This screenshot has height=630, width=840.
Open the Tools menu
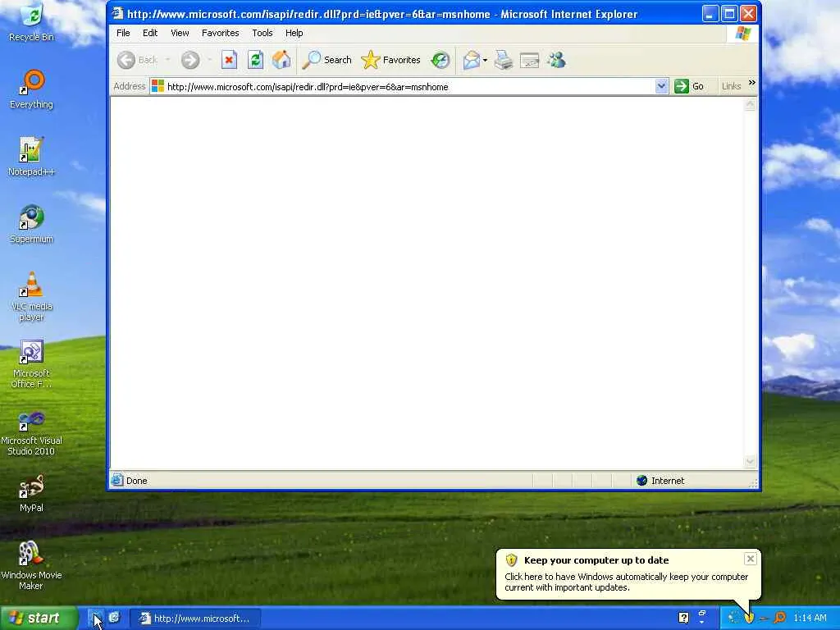click(x=262, y=33)
